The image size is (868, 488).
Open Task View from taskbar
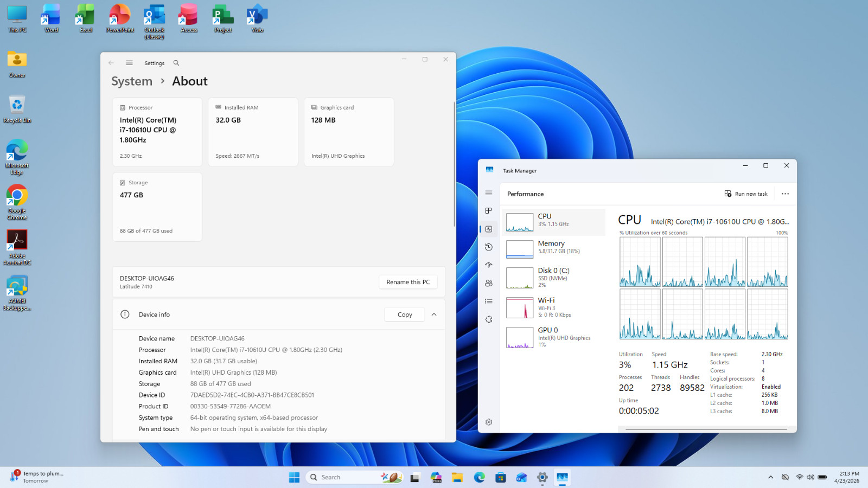point(415,477)
